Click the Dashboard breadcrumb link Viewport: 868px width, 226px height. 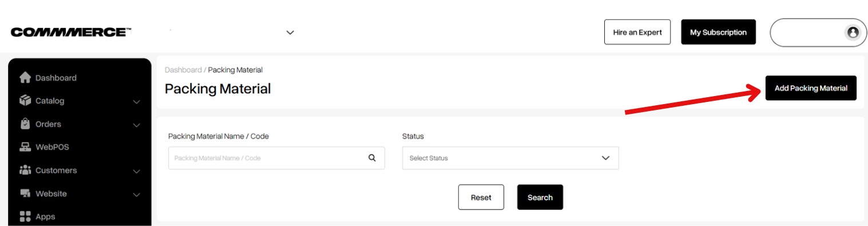pyautogui.click(x=183, y=70)
